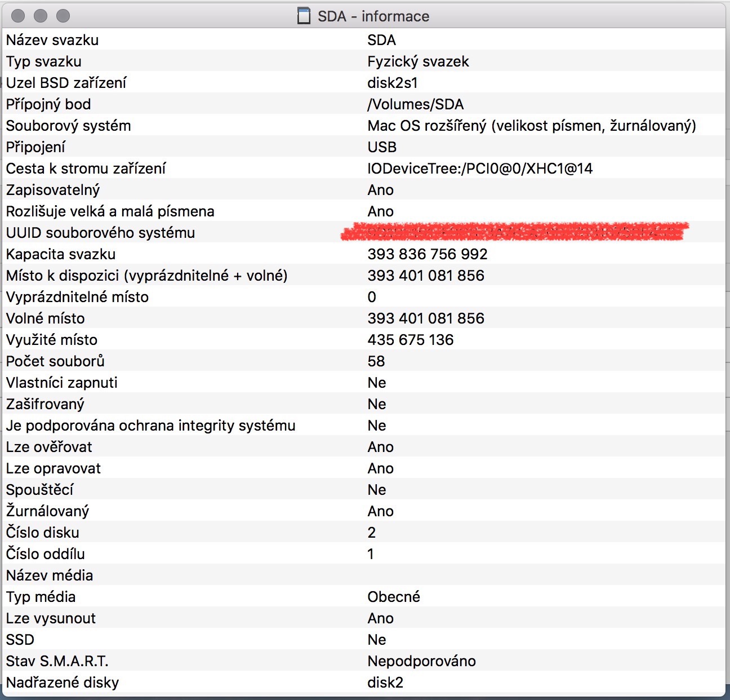Click the S.M.A.R.T. status "Nepodporováno"
The image size is (730, 700).
421,661
